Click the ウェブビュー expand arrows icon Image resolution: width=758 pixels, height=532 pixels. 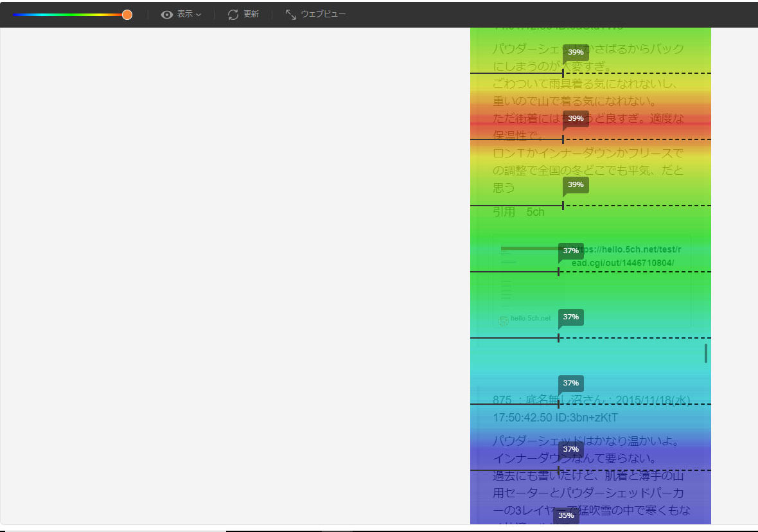tap(291, 14)
